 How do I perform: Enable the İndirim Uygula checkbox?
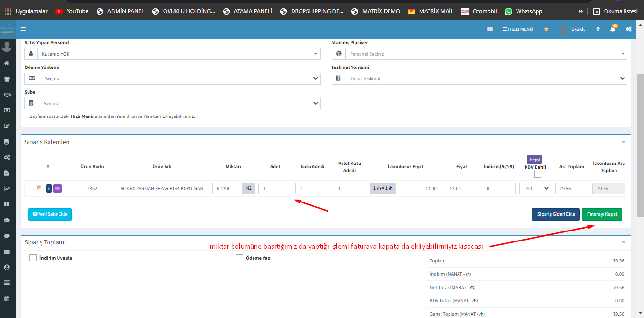(33, 258)
